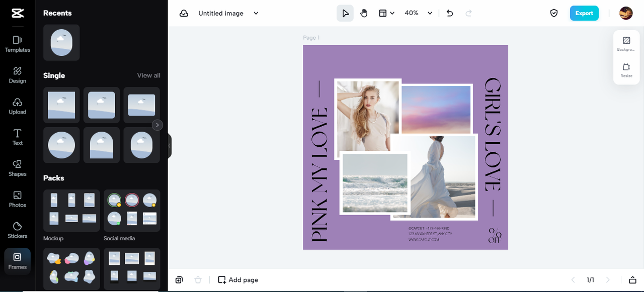Click the undo arrow icon
644x292 pixels.
(x=450, y=14)
